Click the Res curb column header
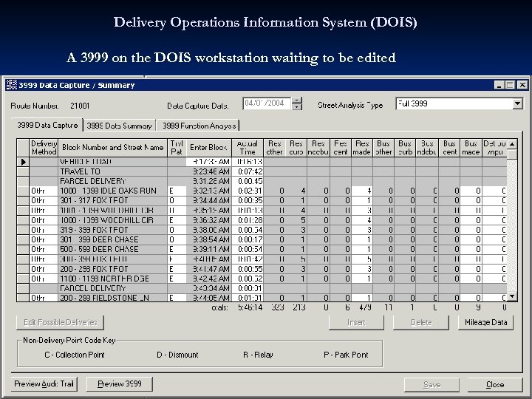This screenshot has width=532, height=399. 296,148
